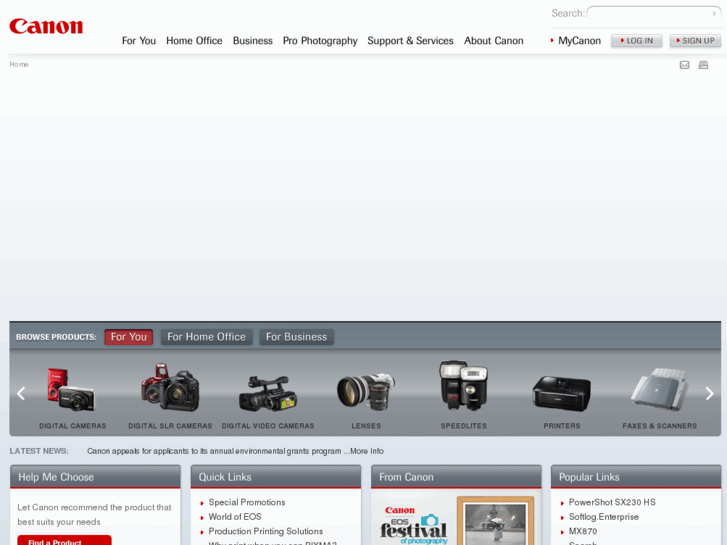Select the Printers product image
This screenshot has width=727, height=545.
click(561, 393)
